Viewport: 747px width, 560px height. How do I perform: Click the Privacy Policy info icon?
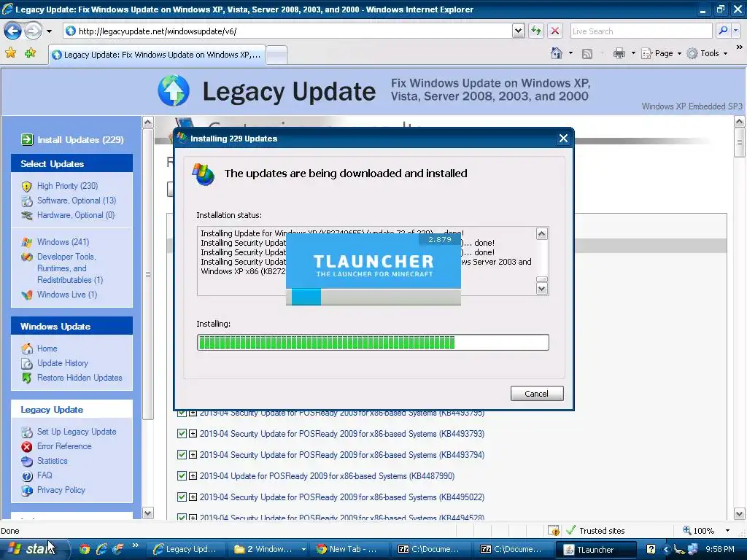(27, 490)
